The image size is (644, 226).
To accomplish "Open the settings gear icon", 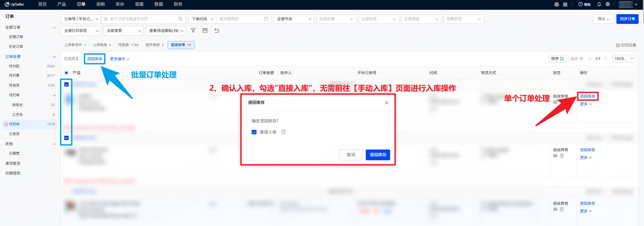I will (608, 4).
